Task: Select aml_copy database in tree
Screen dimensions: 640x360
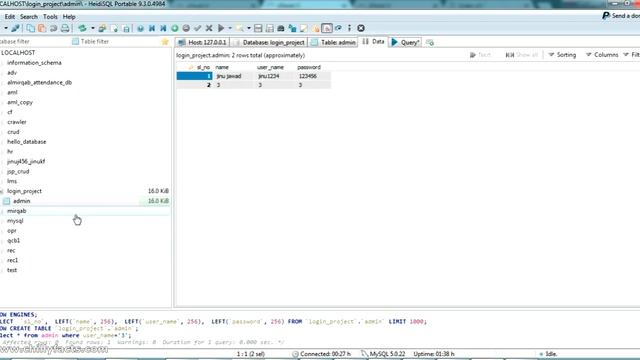Action: (x=20, y=102)
